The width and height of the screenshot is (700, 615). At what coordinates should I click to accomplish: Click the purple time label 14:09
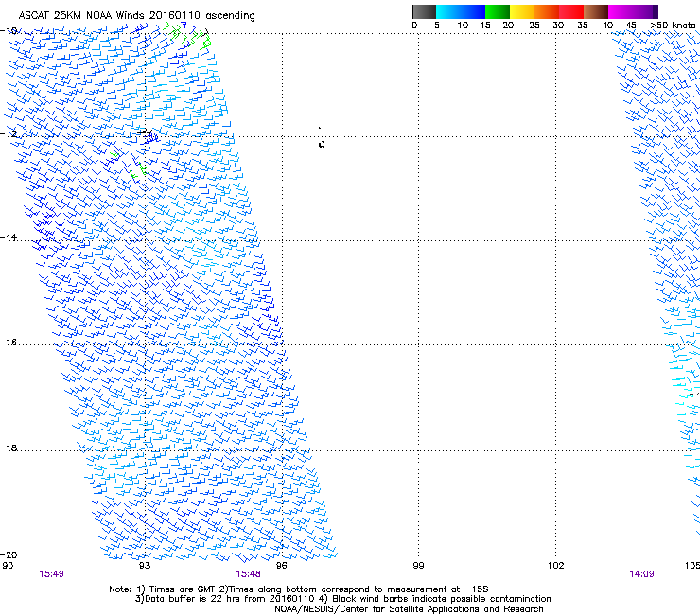641,574
